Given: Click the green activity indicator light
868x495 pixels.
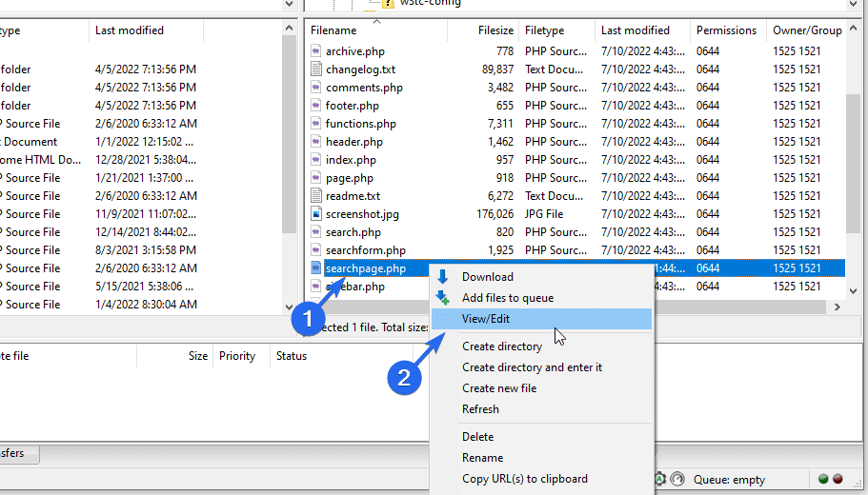Looking at the screenshot, I should click(823, 479).
